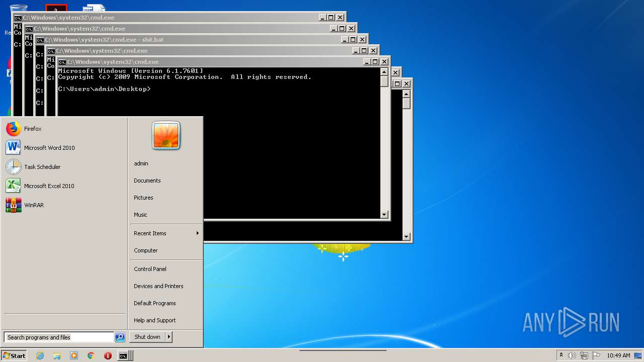
Task: Launch Microsoft Excel 2010 from Start menu
Action: point(64,186)
